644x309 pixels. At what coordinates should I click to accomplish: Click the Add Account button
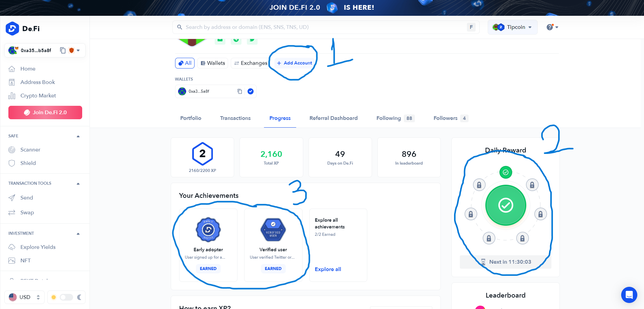pos(294,63)
